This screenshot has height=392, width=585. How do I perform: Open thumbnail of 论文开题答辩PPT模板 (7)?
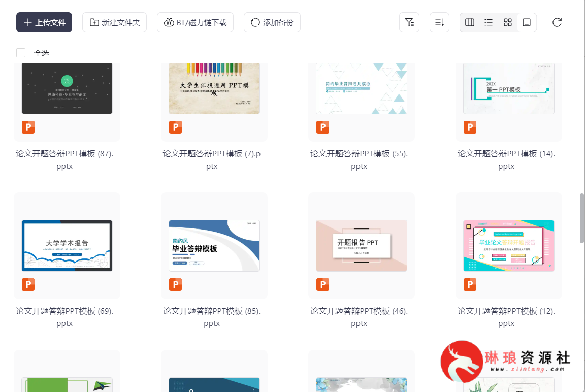pos(214,88)
